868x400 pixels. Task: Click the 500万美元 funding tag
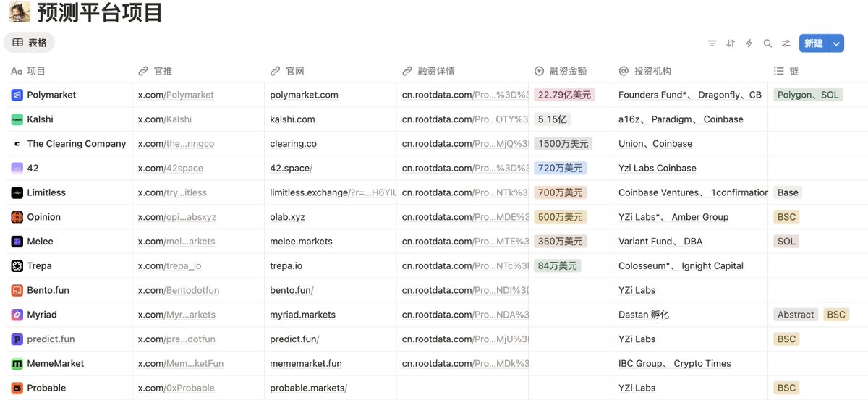coord(561,217)
